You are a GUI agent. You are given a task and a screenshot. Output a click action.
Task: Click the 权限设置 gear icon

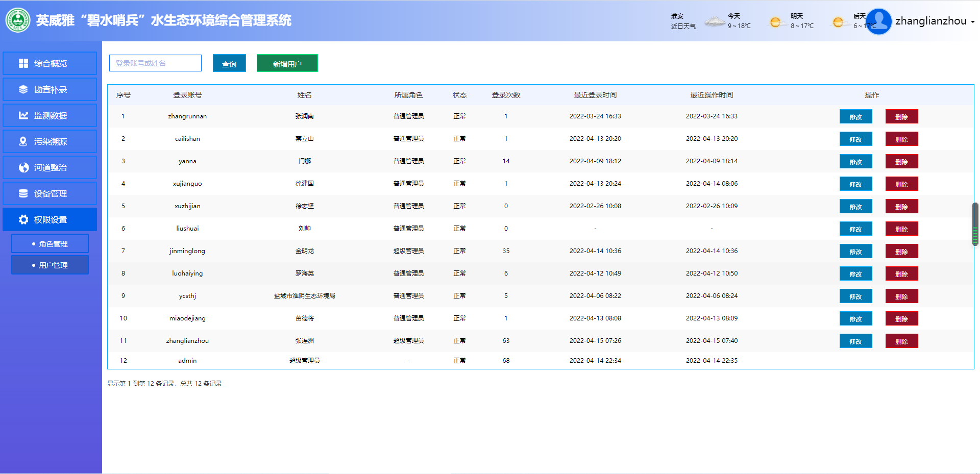23,219
